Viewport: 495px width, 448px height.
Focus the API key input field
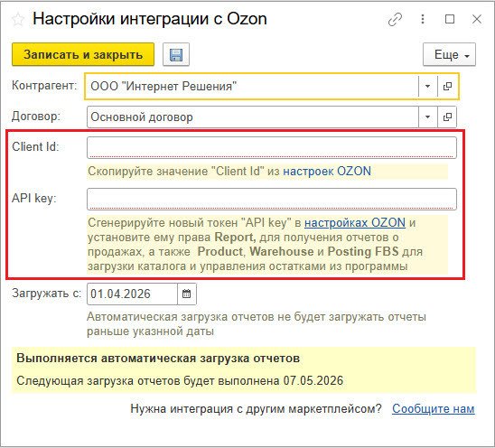coord(272,199)
